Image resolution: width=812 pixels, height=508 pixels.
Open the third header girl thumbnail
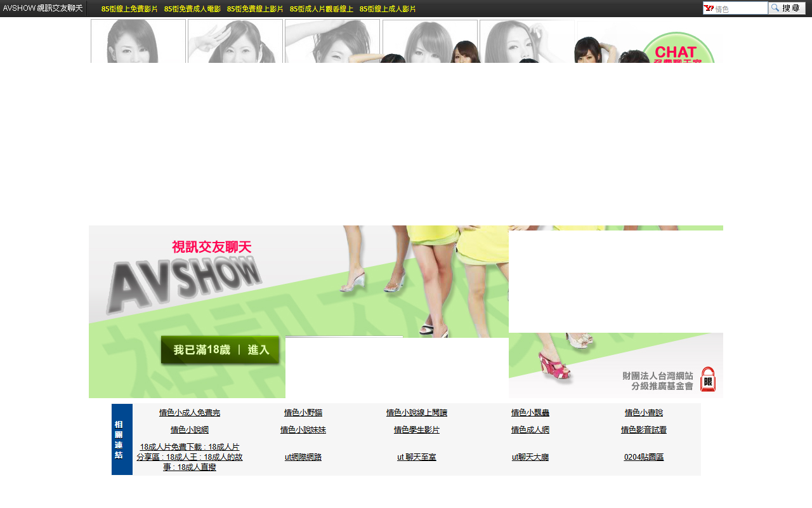pyautogui.click(x=332, y=41)
